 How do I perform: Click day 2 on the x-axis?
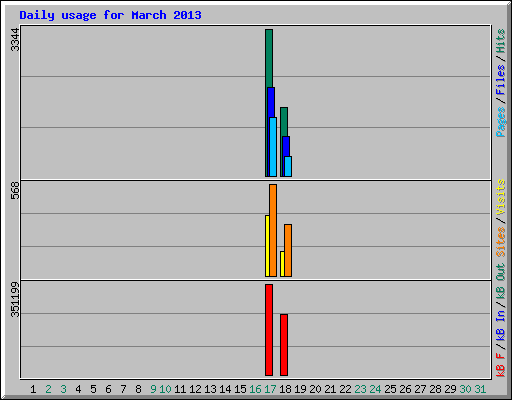(x=48, y=389)
